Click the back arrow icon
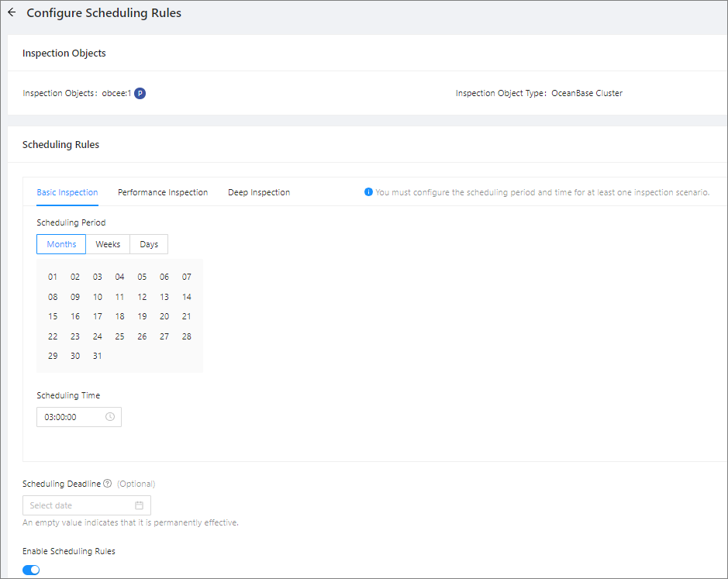Viewport: 728px width, 579px height. coord(12,13)
